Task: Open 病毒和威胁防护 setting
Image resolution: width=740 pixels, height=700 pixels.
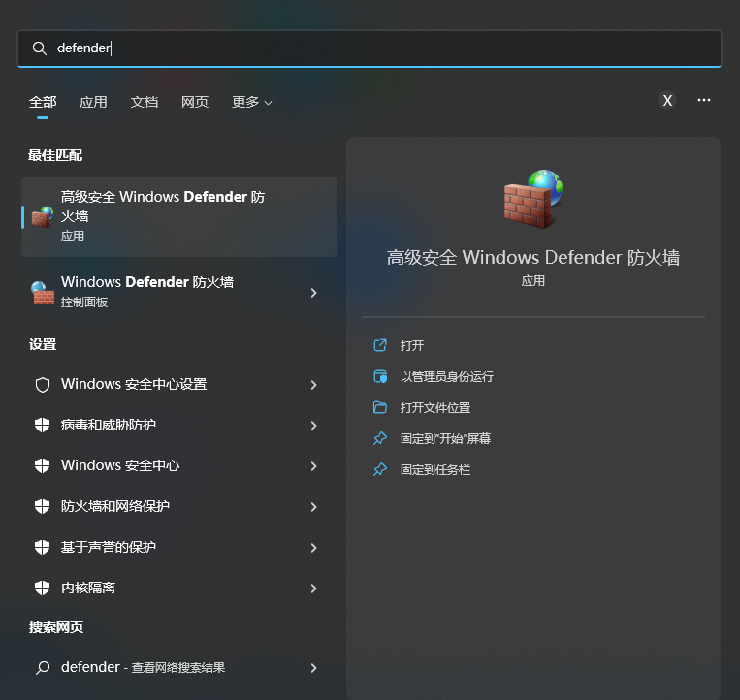Action: tap(178, 425)
